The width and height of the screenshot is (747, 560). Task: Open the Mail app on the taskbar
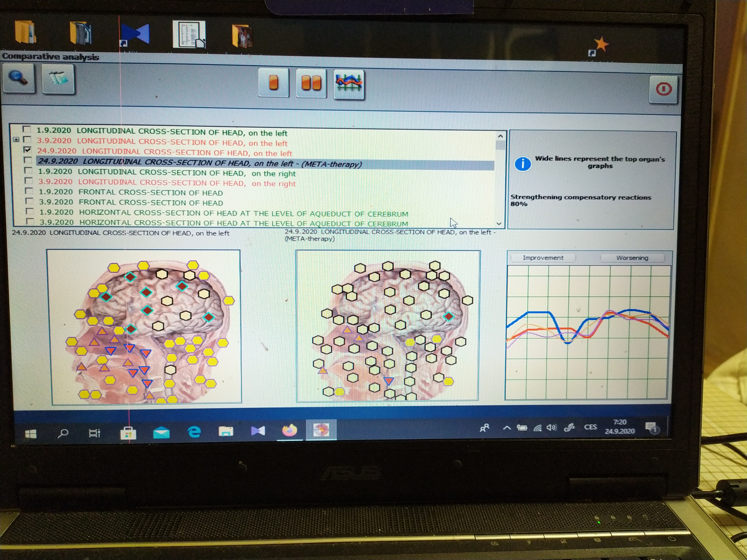pyautogui.click(x=161, y=432)
